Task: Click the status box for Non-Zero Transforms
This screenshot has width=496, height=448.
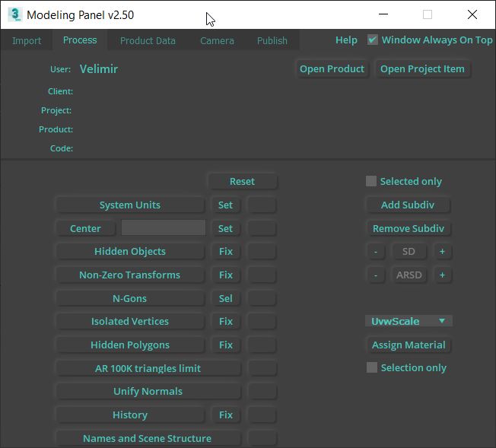Action: point(262,275)
